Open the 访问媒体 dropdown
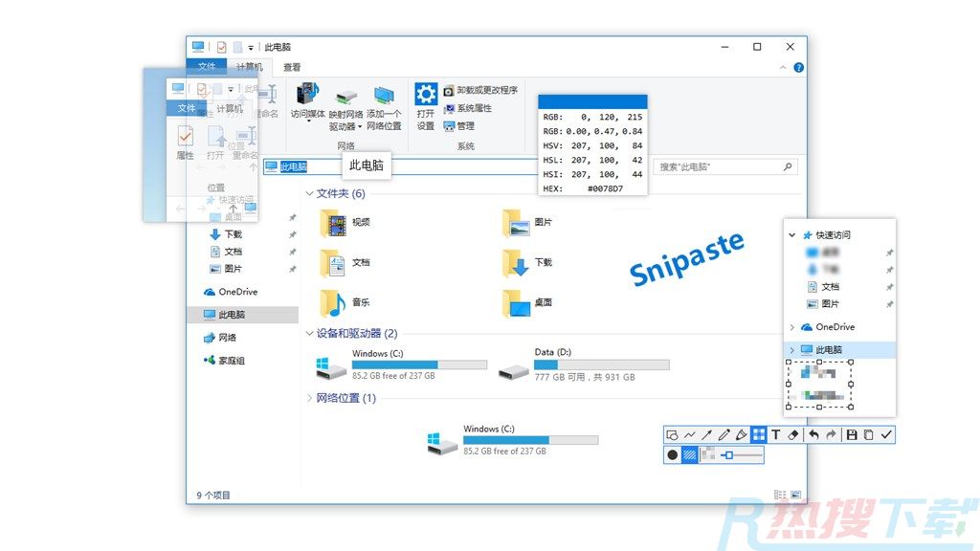The width and height of the screenshot is (980, 551). [x=308, y=101]
